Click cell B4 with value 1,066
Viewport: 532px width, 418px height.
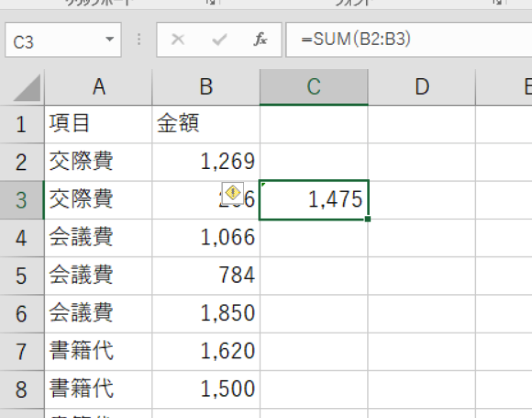click(x=206, y=238)
